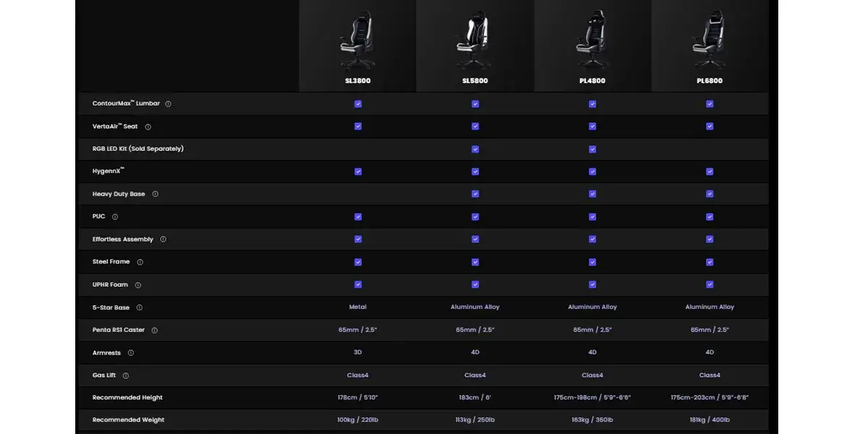Screen dimensions: 868x434
Task: Select the Recommended Weight label
Action: [x=128, y=420]
